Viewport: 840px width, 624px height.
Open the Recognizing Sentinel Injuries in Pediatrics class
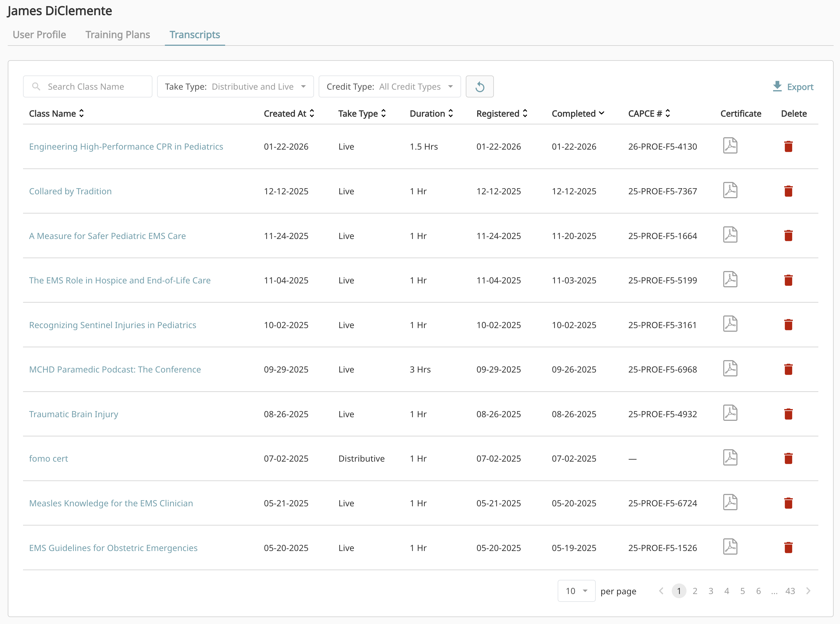[112, 324]
